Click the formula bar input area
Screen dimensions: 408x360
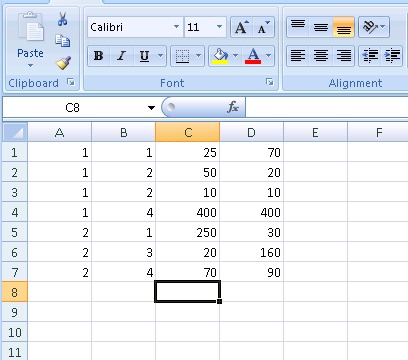pos(327,108)
